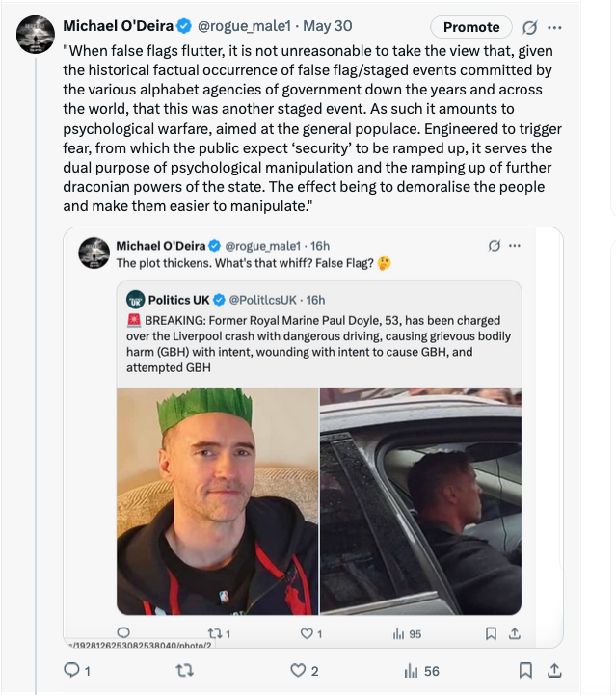This screenshot has height=695, width=616.
Task: Click the reply icon on main post
Action: [x=69, y=670]
